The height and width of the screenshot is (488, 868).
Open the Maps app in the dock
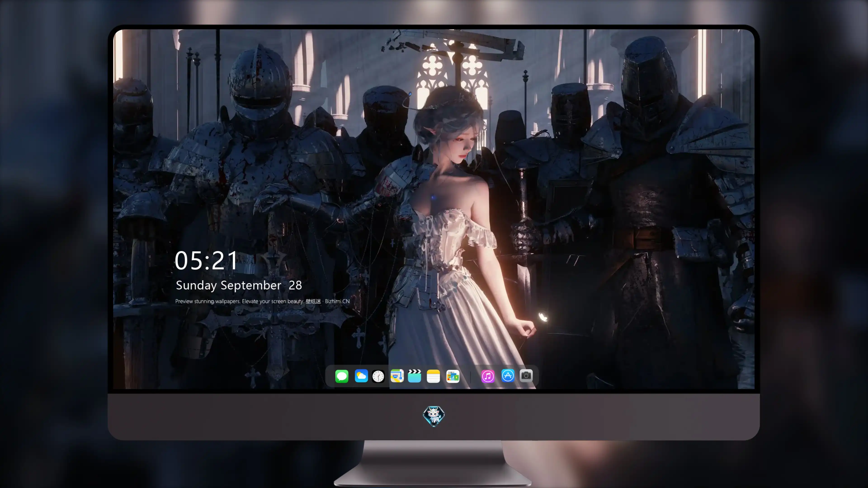coord(397,376)
